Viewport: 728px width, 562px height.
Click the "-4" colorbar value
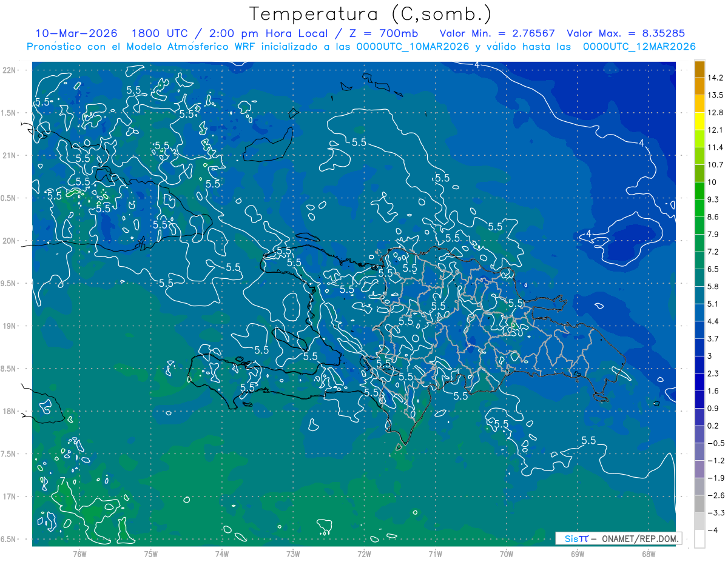pos(712,530)
